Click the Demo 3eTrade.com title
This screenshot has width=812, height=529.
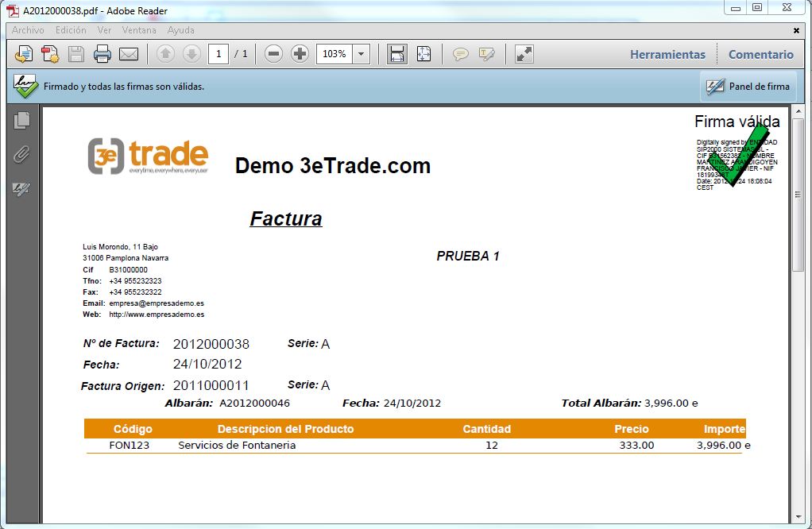[x=333, y=166]
